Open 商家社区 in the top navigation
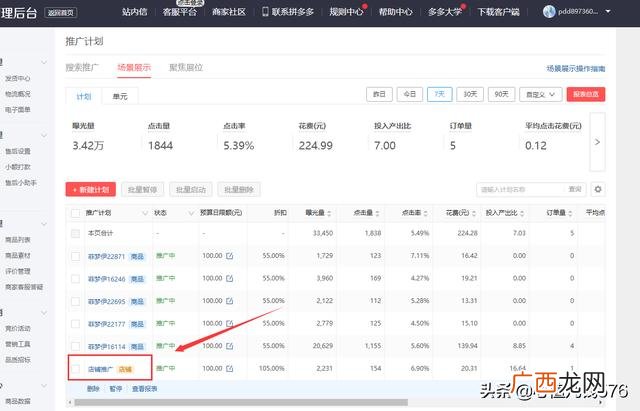 [x=229, y=12]
